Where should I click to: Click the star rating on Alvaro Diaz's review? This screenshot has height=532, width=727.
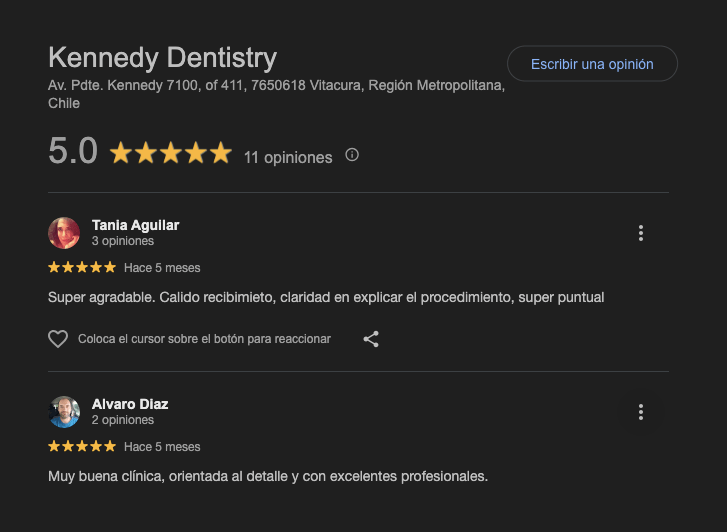tap(82, 446)
